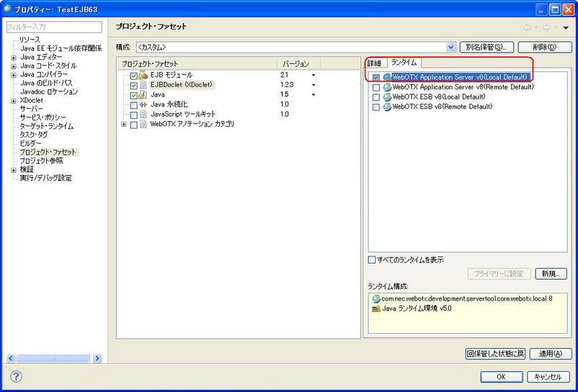Screen dimensions: 578x392
Task: Click the EJB モジュール facet icon
Action: point(143,75)
